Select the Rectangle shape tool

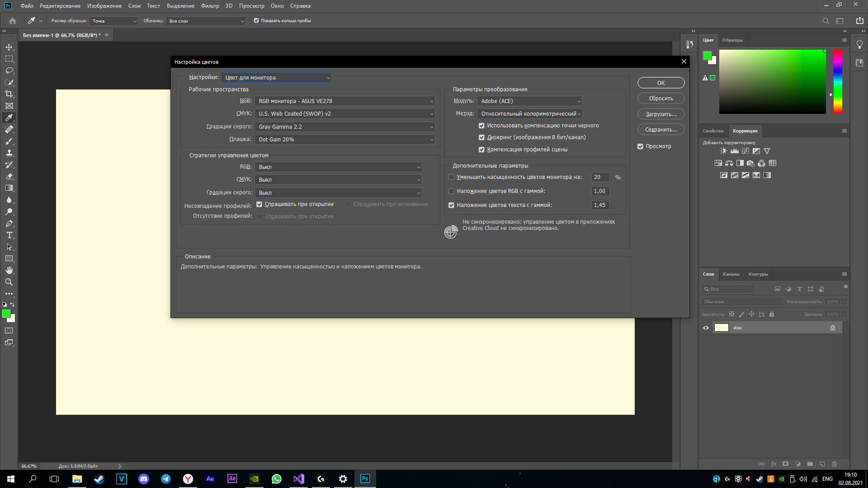point(9,258)
